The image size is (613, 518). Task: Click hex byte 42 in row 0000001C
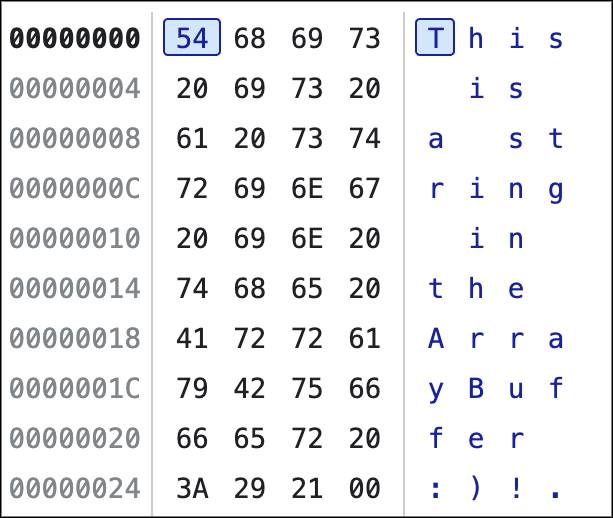[x=249, y=388]
